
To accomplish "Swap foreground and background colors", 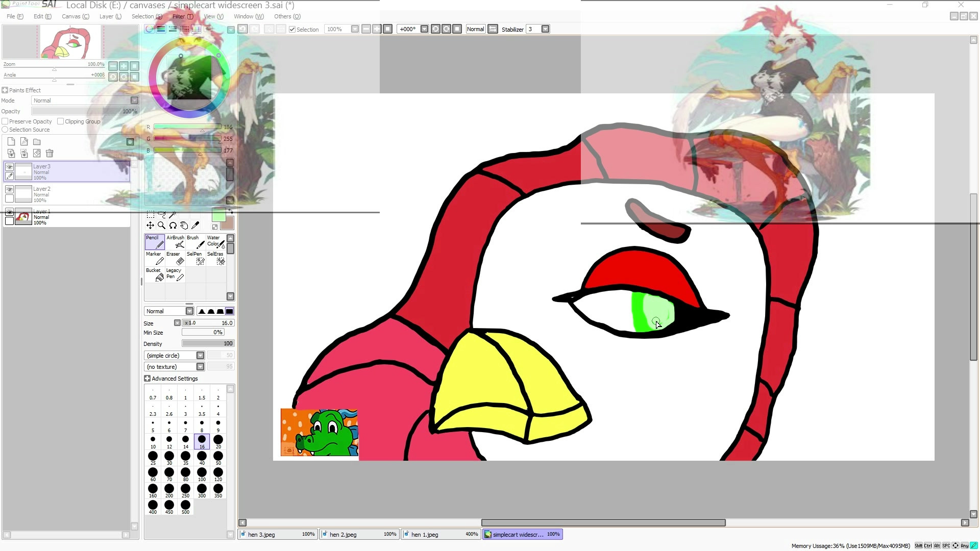I will click(230, 211).
